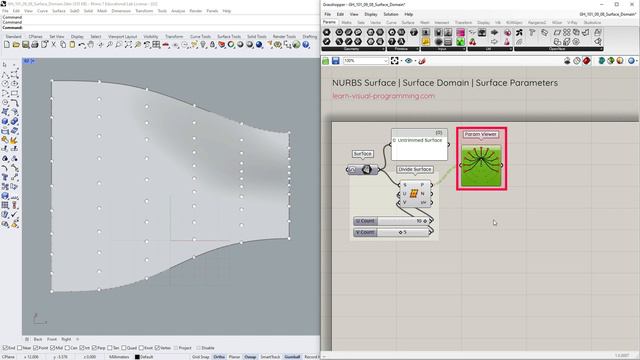Toggle the Quad osnap checkbox
640x360 pixels.
pos(124,348)
